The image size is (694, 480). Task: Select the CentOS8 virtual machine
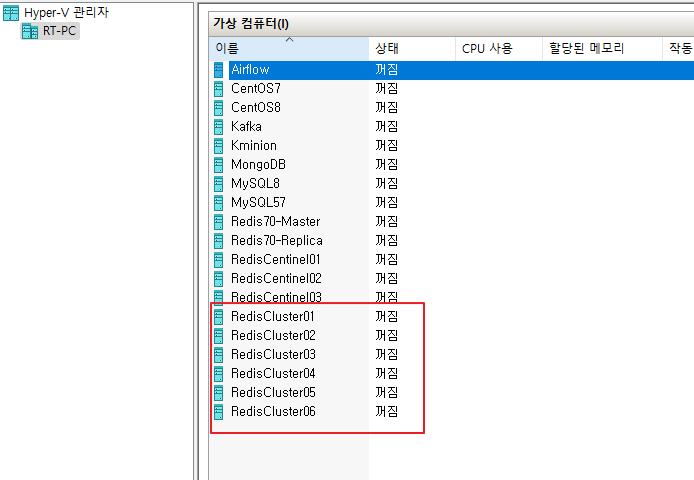tap(256, 108)
